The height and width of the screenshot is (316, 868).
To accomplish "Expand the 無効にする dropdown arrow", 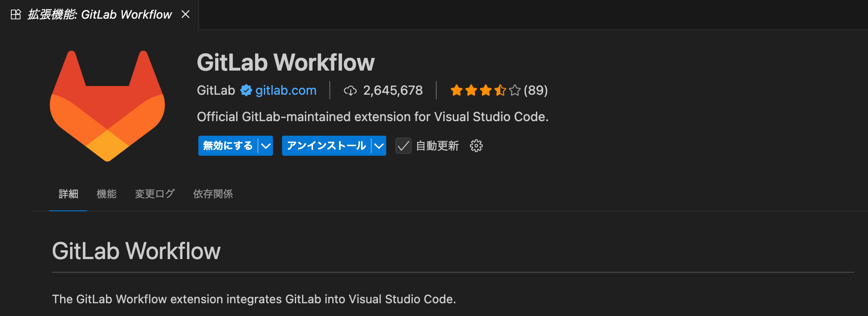I will 266,146.
